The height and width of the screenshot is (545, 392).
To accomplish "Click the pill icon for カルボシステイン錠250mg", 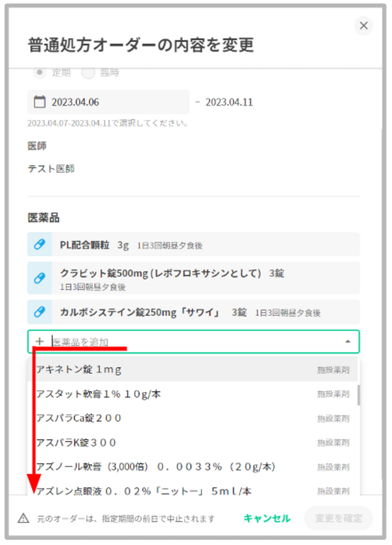I will coord(40,312).
